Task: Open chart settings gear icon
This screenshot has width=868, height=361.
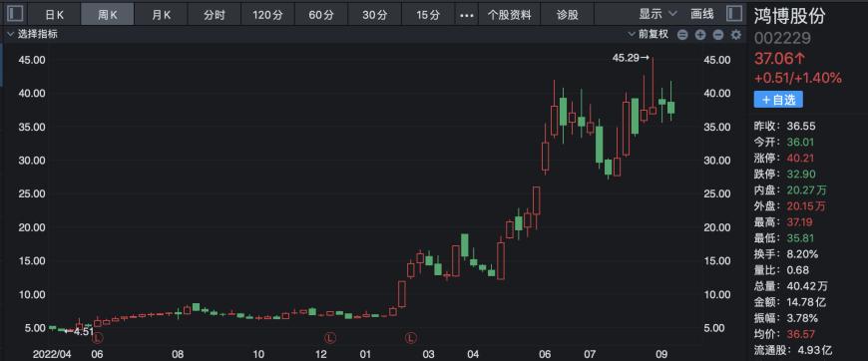Action: click(x=736, y=35)
